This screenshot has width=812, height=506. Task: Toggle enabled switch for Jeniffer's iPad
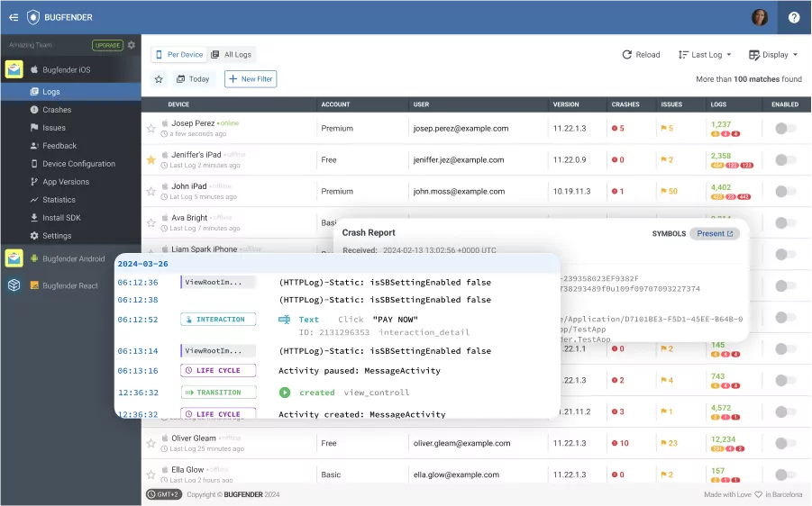785,160
